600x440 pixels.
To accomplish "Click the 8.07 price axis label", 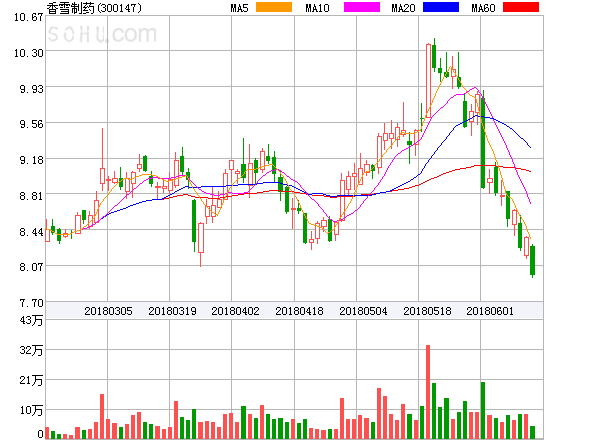I will tap(31, 267).
